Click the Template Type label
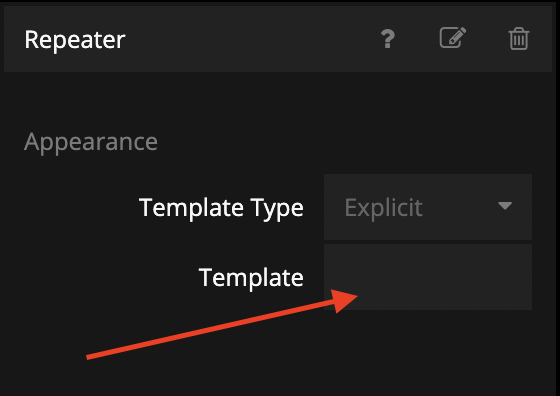 coord(221,208)
